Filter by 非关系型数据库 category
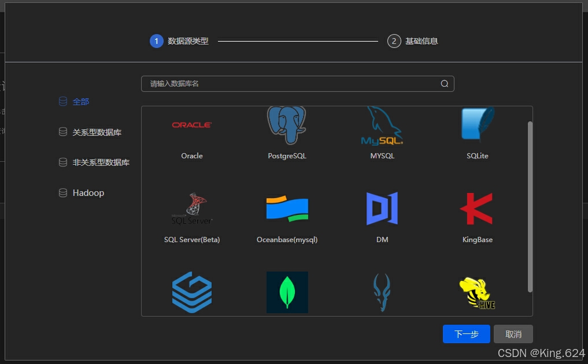588x364 pixels. click(101, 162)
